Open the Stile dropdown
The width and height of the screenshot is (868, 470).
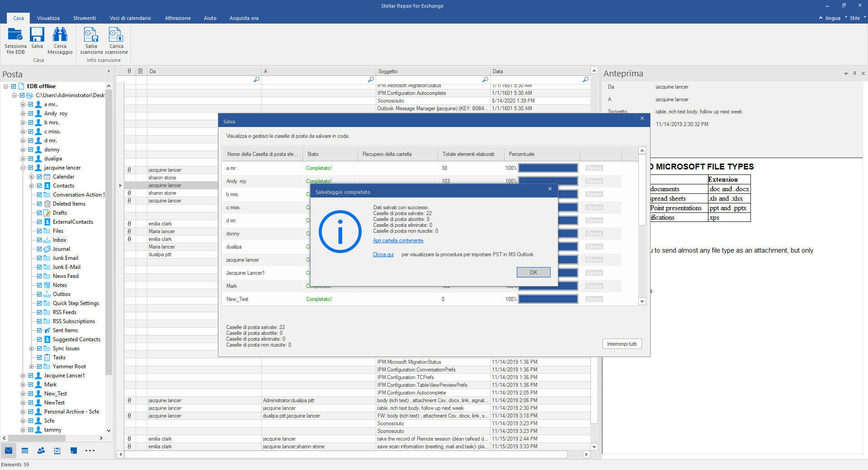(858, 18)
